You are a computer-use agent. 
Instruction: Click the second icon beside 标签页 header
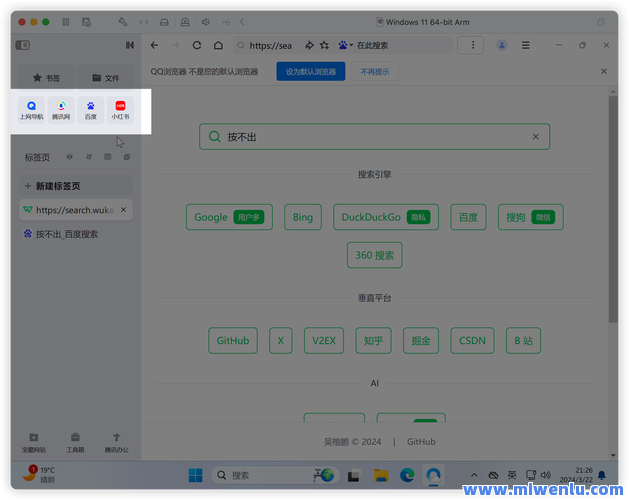tap(89, 157)
